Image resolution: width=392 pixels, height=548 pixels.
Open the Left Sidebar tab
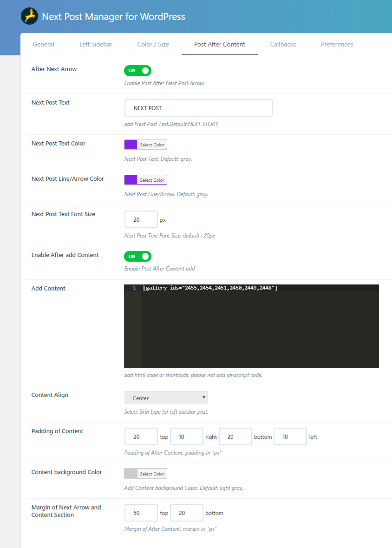coord(96,45)
